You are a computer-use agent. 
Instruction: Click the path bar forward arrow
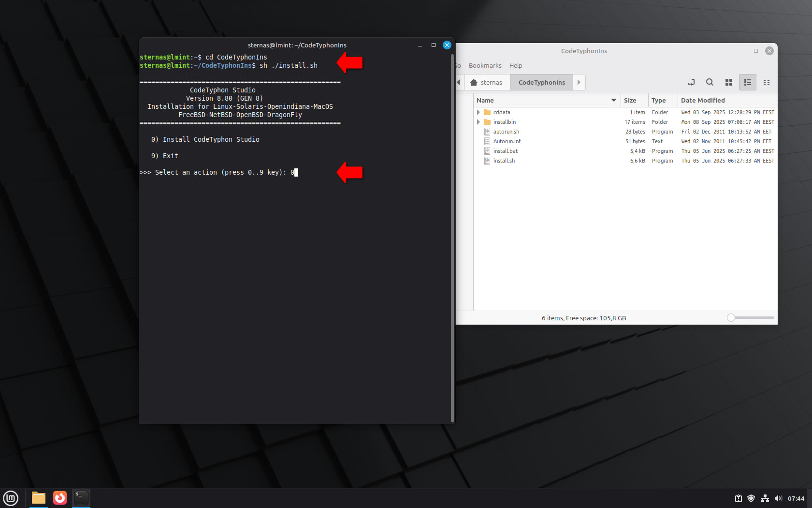(579, 82)
